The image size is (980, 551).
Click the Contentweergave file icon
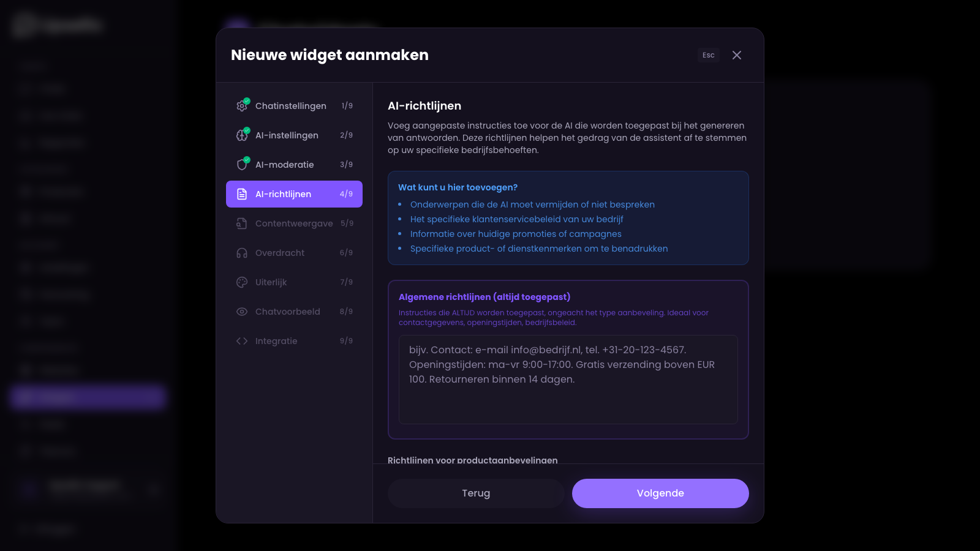(x=242, y=223)
